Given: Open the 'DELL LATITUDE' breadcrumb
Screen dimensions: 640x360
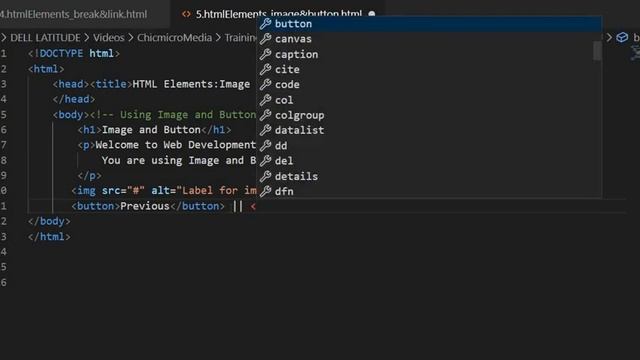Looking at the screenshot, I should coord(45,38).
